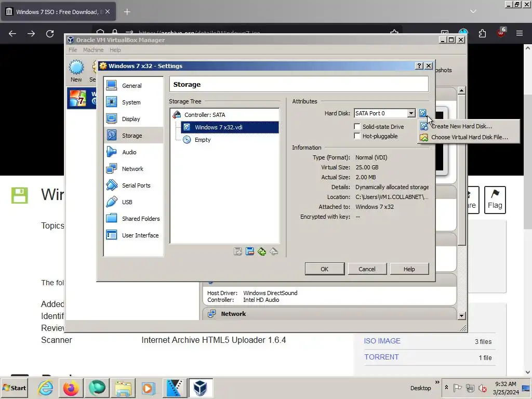Click the question mark help button in title bar
This screenshot has width=532, height=399.
[x=419, y=66]
